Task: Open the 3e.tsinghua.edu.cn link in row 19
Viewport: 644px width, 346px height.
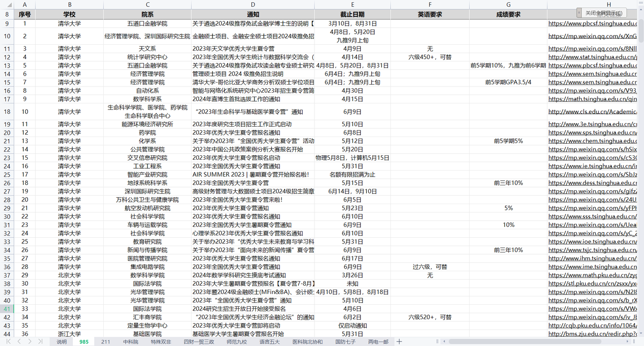Action: [x=593, y=124]
